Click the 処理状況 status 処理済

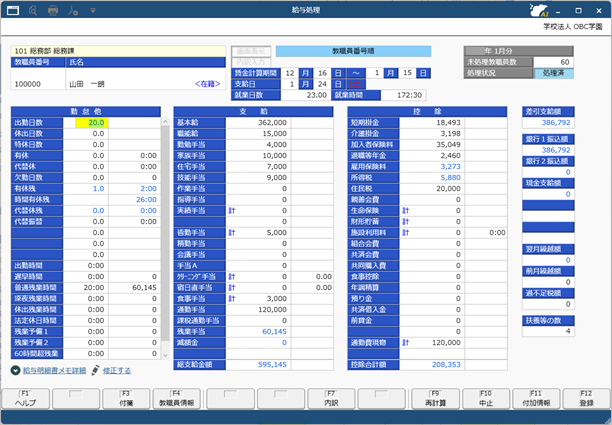pos(553,73)
